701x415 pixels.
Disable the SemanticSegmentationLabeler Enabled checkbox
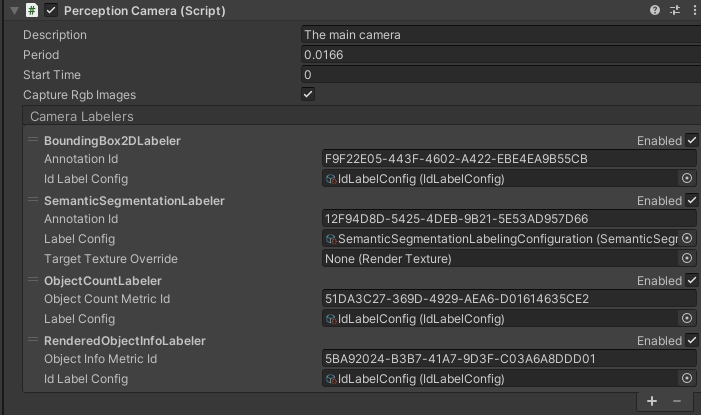coord(691,201)
